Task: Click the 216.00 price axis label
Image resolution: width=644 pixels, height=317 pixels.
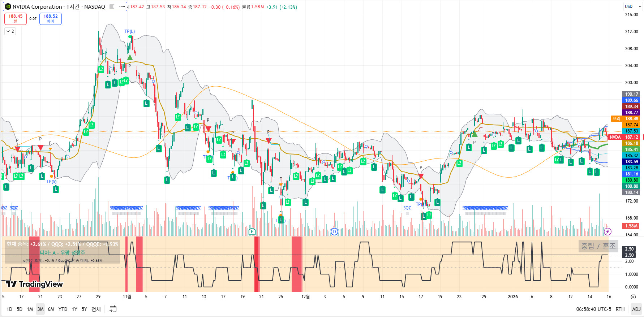Action: (631, 15)
